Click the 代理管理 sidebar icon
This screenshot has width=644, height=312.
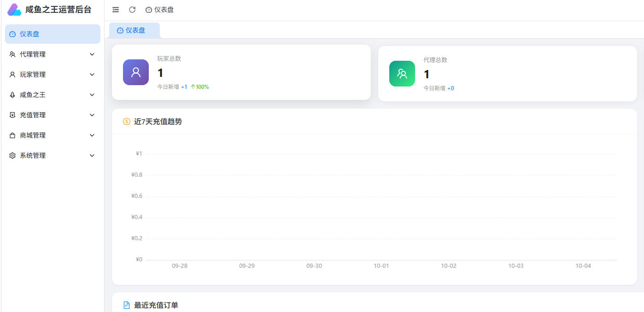point(12,54)
